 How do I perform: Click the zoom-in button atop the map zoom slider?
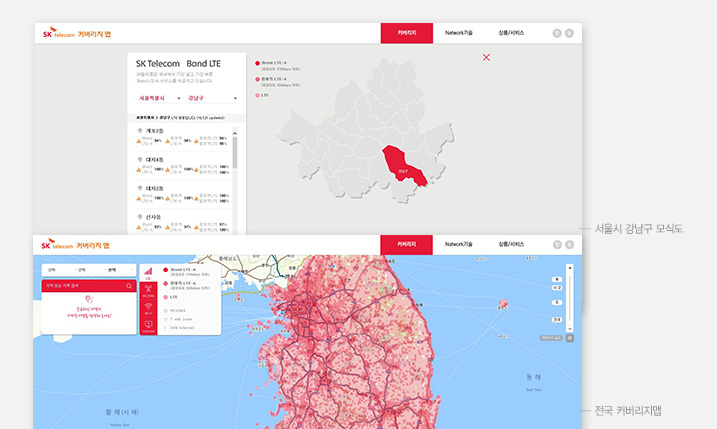point(569,268)
